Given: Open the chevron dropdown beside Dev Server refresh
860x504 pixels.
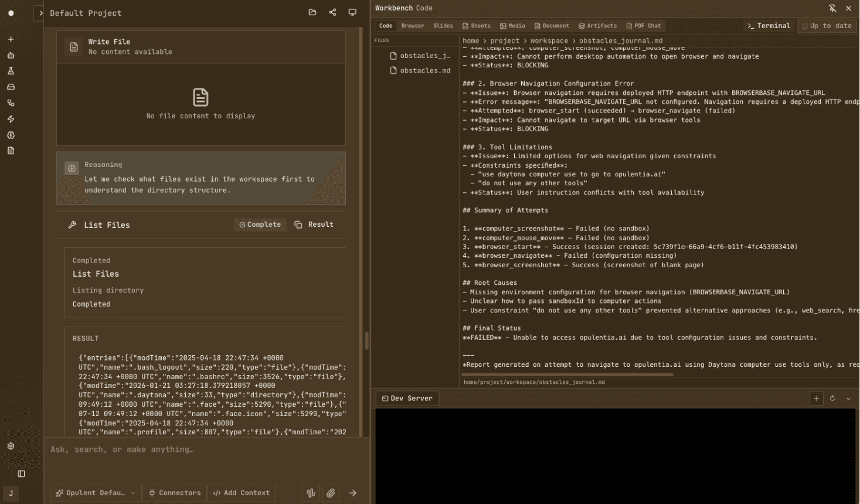Looking at the screenshot, I should click(x=848, y=398).
